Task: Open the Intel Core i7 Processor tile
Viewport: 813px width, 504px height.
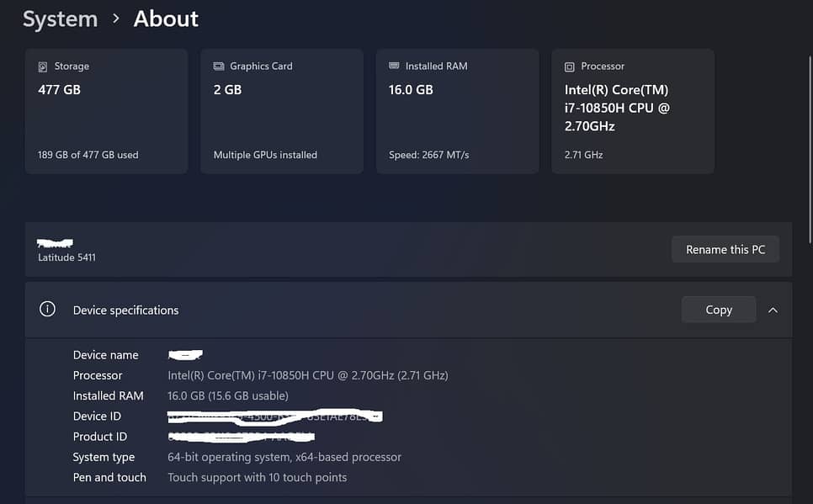Action: point(632,111)
